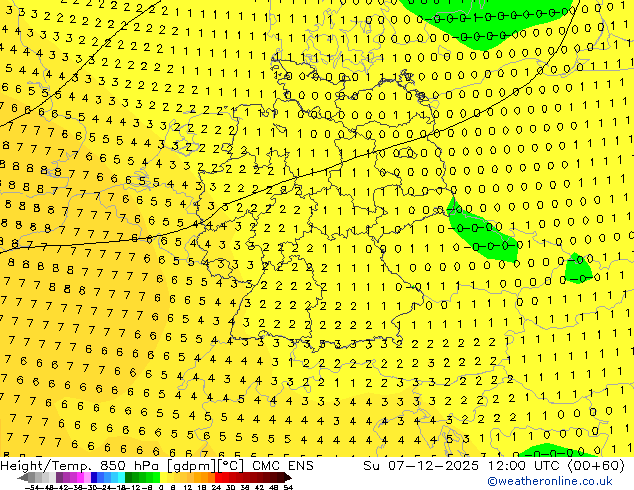The image size is (634, 490).
Task: Click the grey left arrow end of legend
Action: (x=22, y=477)
